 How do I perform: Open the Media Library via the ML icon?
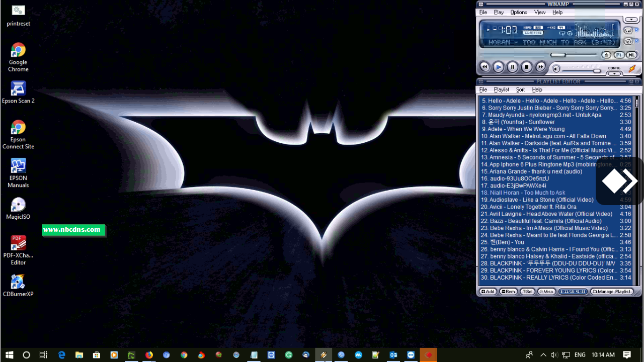[x=631, y=55]
